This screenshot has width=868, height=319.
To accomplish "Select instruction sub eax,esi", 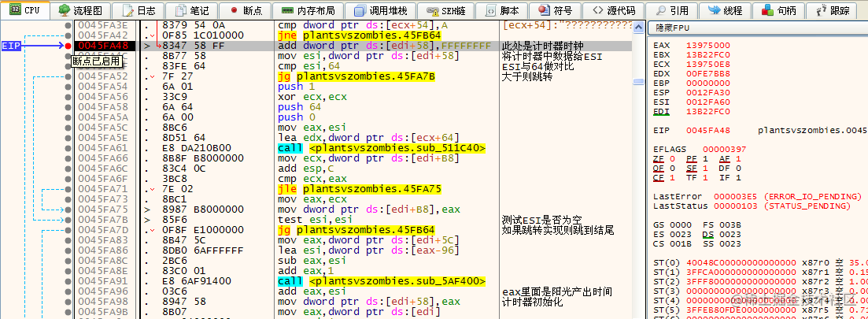I will pyautogui.click(x=312, y=260).
